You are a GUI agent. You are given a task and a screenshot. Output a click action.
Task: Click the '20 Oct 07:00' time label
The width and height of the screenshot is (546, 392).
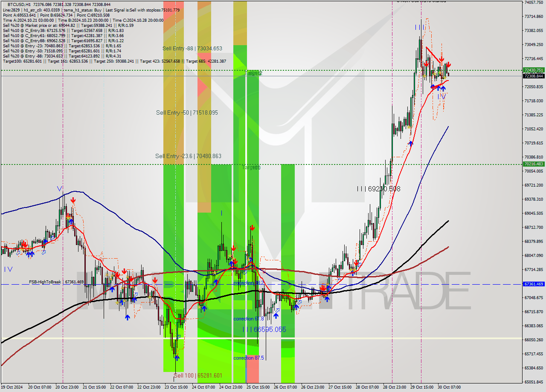pos(39,387)
